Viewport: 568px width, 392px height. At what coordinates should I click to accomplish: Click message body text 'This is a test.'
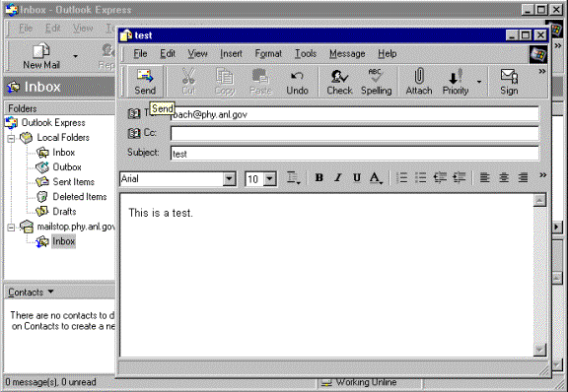161,213
